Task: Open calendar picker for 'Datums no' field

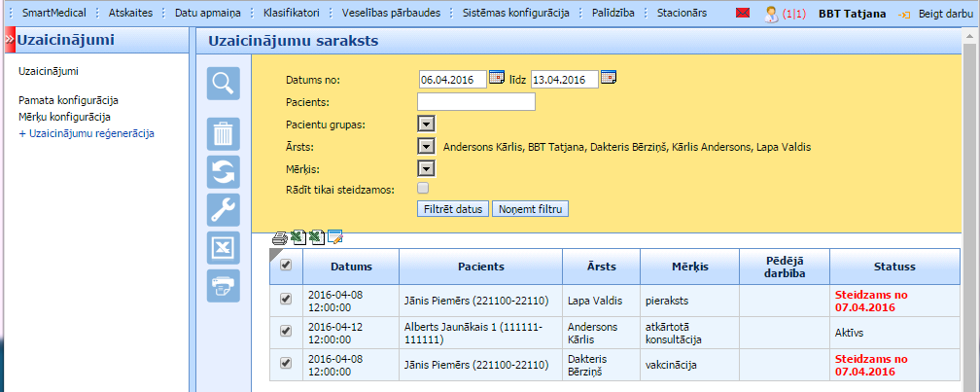Action: pyautogui.click(x=497, y=78)
